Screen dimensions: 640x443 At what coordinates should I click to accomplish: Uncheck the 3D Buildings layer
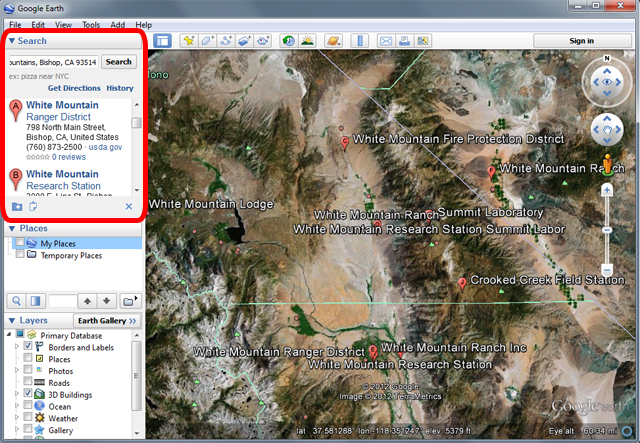(x=28, y=395)
